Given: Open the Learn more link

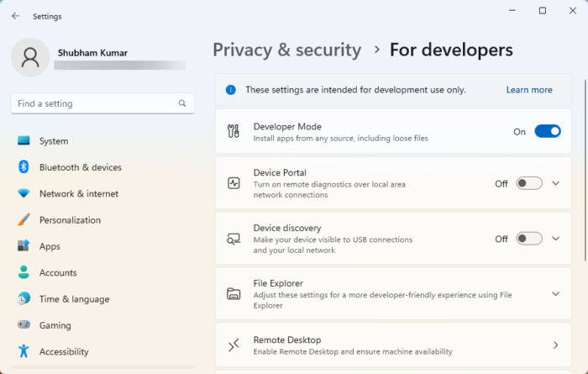Looking at the screenshot, I should [x=529, y=90].
